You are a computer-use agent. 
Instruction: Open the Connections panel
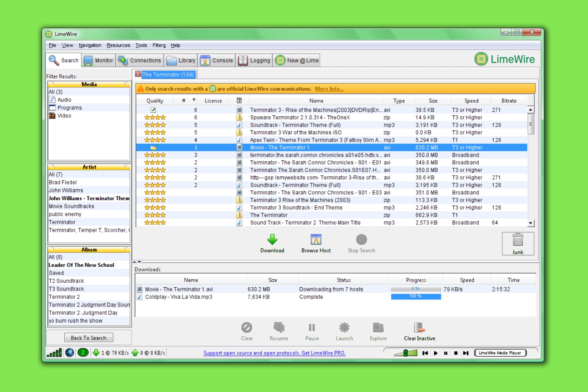(x=140, y=60)
